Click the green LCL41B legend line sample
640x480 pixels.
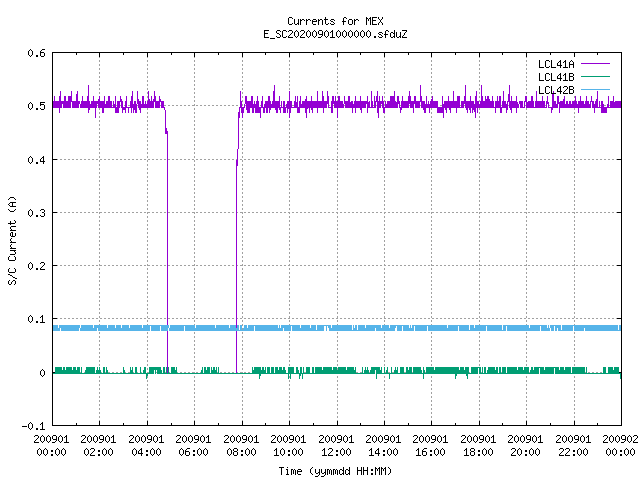point(595,76)
